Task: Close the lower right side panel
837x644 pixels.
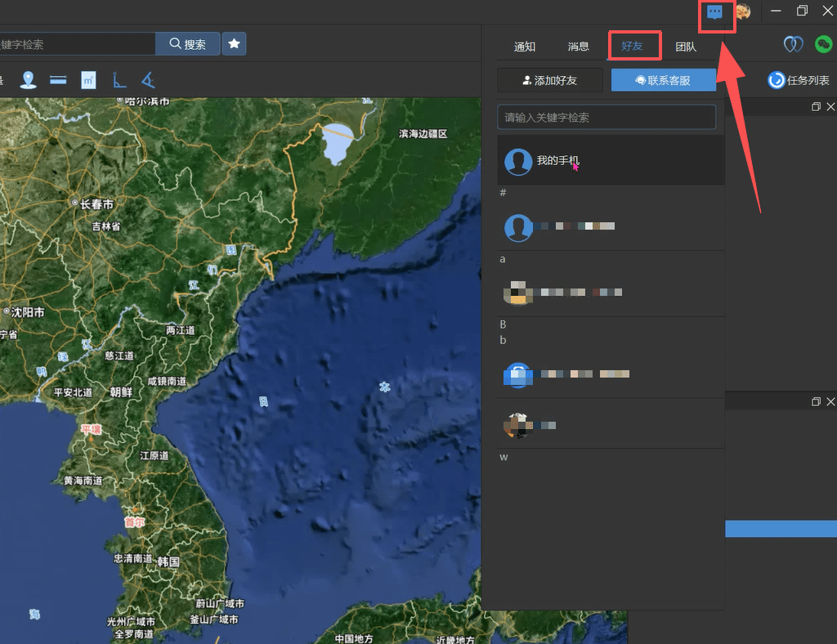Action: coord(830,402)
